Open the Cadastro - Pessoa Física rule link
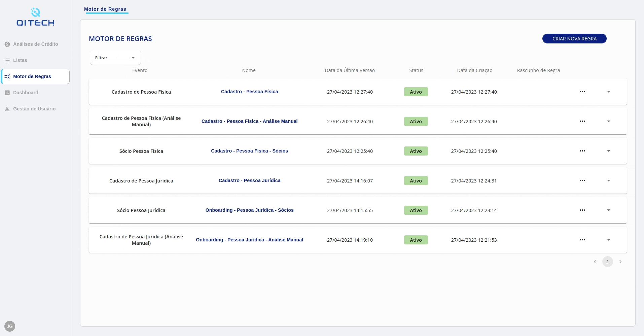 pos(249,92)
